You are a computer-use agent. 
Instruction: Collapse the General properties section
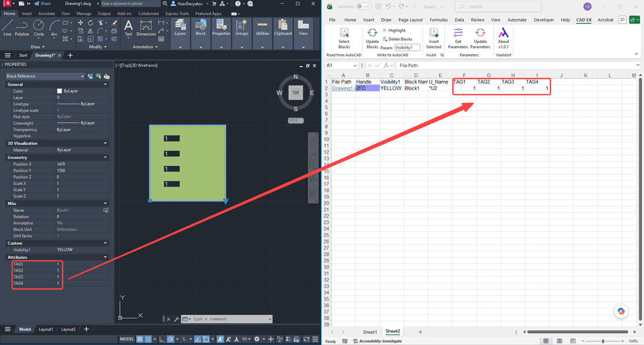pyautogui.click(x=105, y=85)
